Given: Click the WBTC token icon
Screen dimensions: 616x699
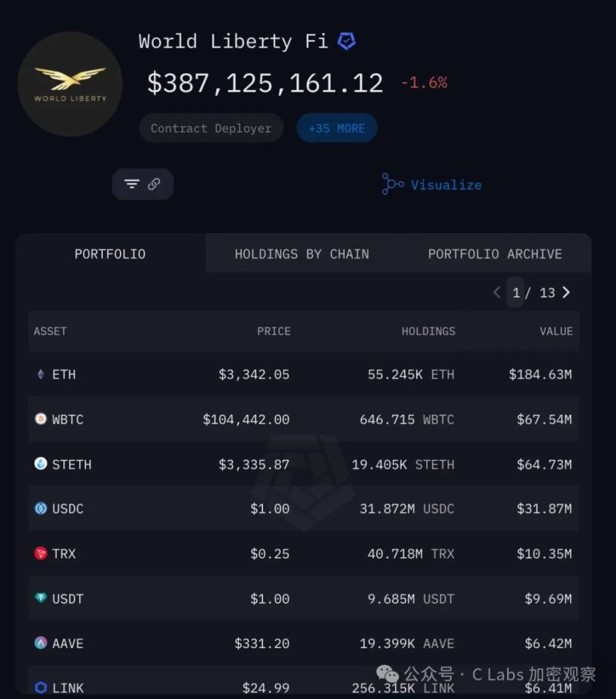Looking at the screenshot, I should 41,419.
